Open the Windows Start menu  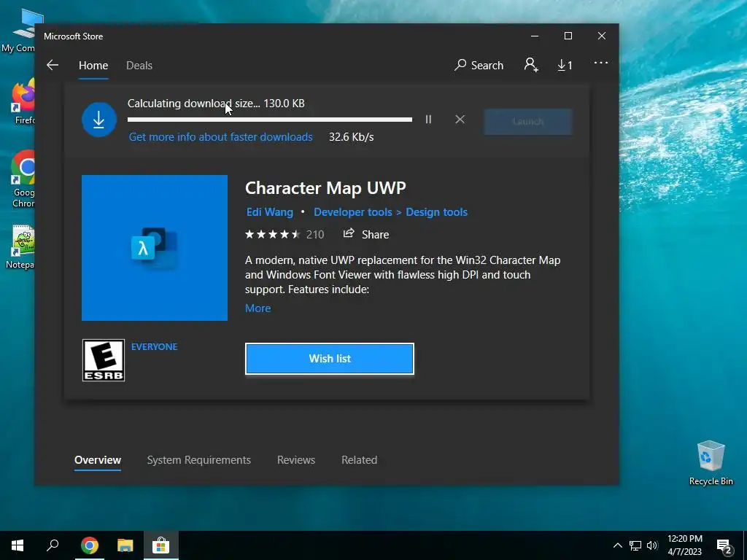[18, 545]
